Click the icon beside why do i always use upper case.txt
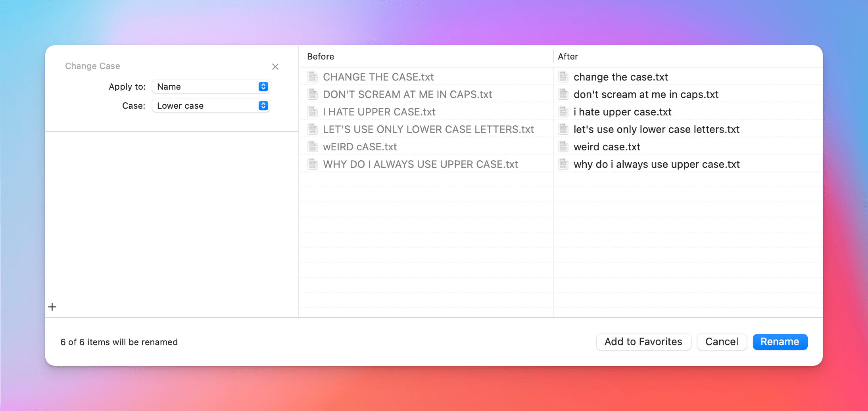The image size is (868, 411). click(564, 164)
